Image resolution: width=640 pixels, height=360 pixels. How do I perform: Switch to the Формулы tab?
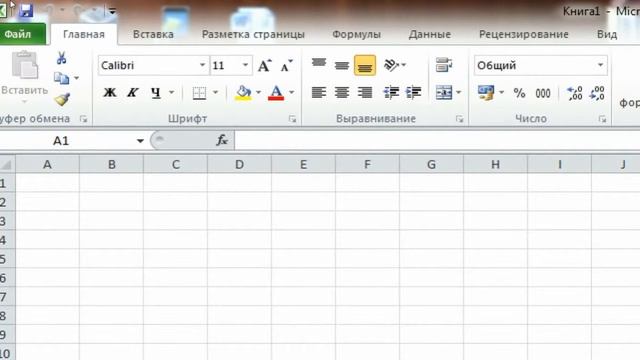point(356,34)
